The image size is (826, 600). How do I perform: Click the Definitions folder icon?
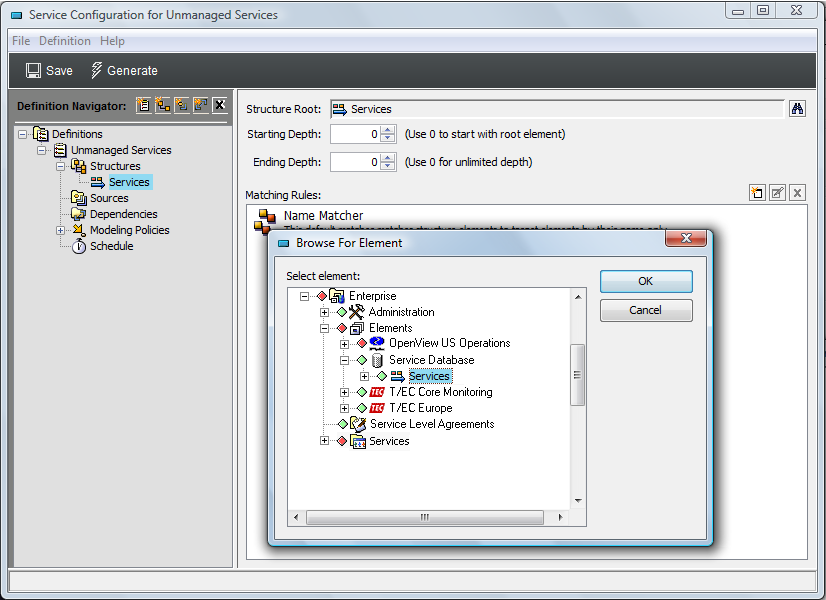[41, 134]
